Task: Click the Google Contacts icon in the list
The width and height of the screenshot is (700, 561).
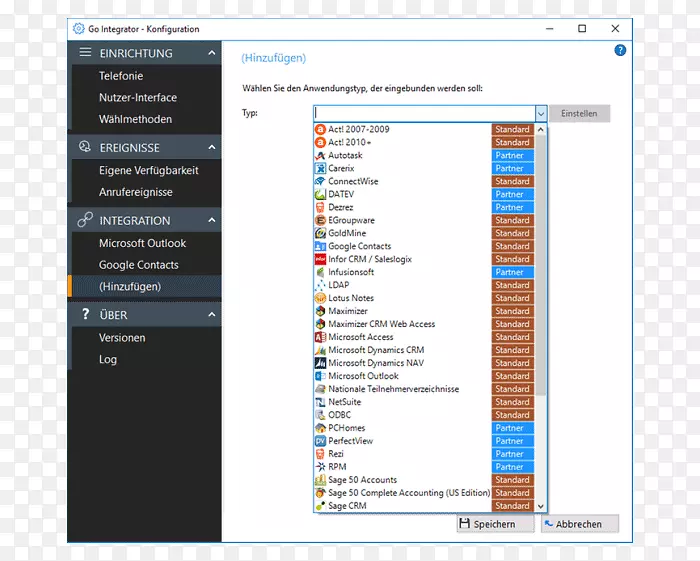Action: click(320, 246)
